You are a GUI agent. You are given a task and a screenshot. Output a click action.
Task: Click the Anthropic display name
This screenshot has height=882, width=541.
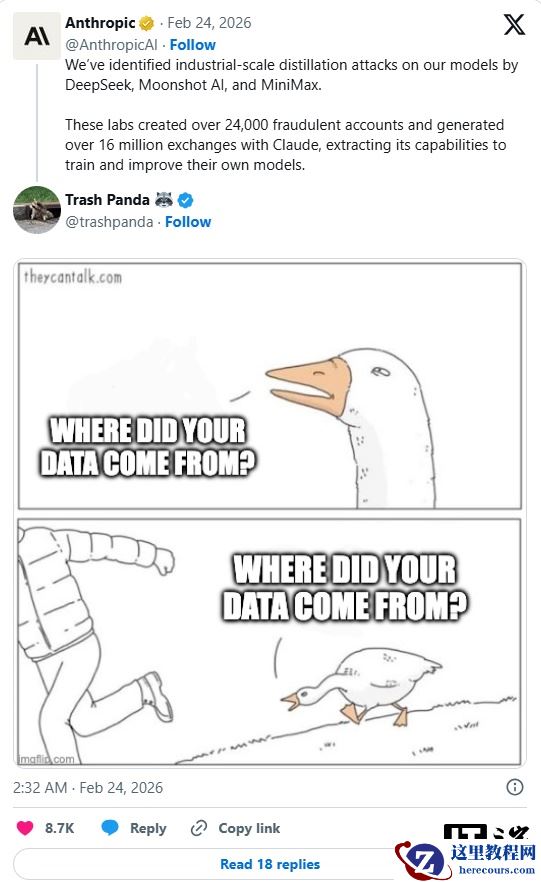[x=100, y=23]
